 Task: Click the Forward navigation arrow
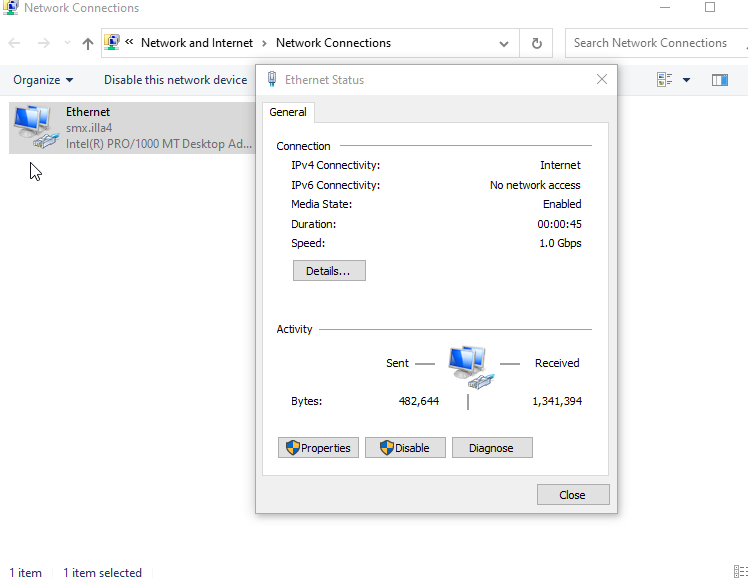[43, 43]
